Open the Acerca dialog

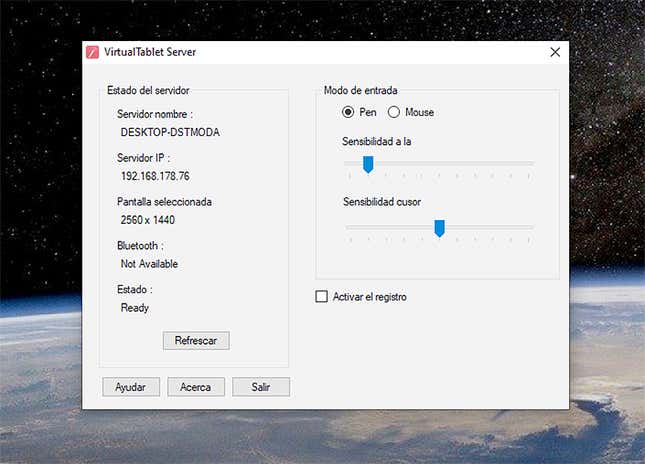click(196, 387)
